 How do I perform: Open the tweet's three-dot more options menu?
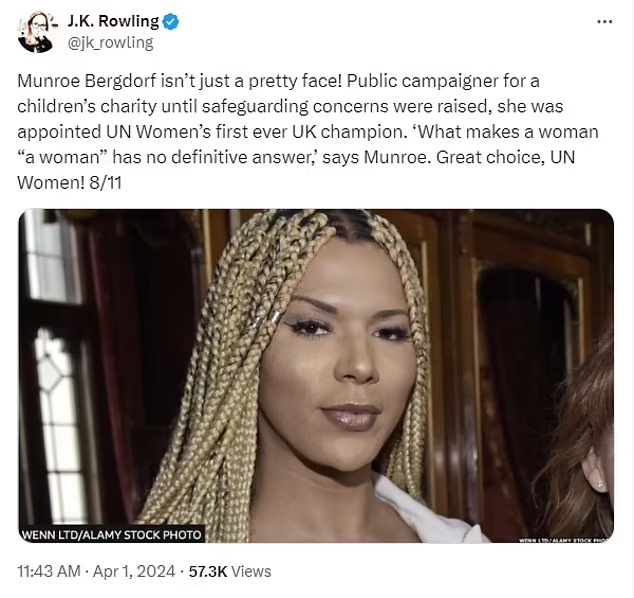coord(604,21)
